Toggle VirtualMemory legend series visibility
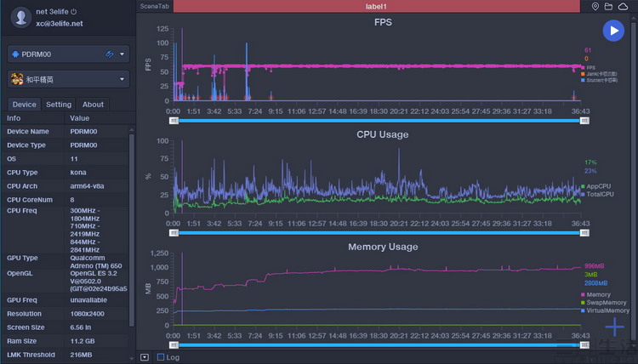Screen dimensions: 638x364 click(605, 310)
